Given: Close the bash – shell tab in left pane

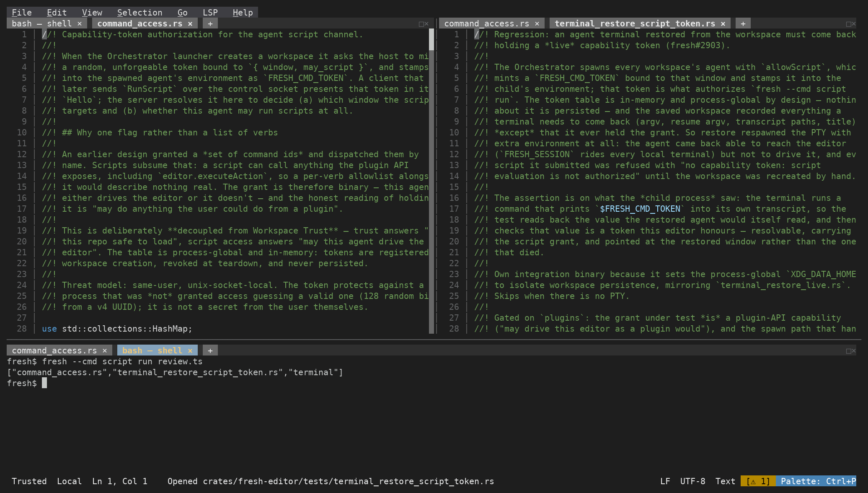Looking at the screenshot, I should (x=80, y=23).
